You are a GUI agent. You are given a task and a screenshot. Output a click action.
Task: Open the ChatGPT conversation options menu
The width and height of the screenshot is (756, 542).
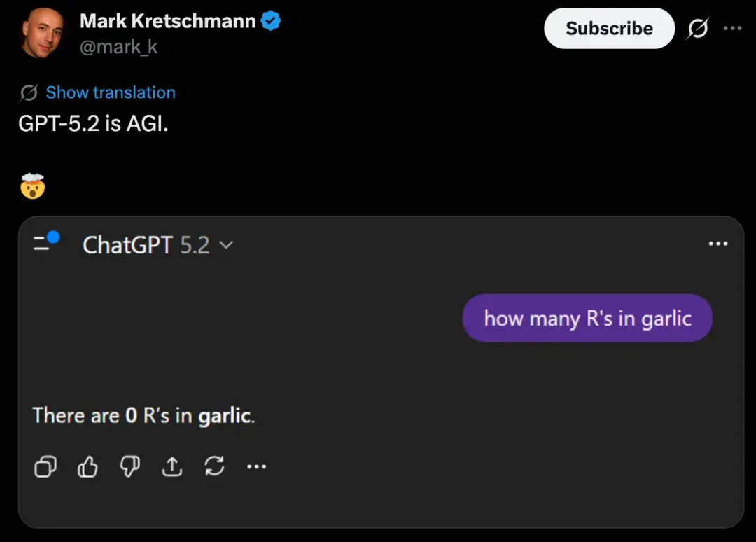[718, 243]
